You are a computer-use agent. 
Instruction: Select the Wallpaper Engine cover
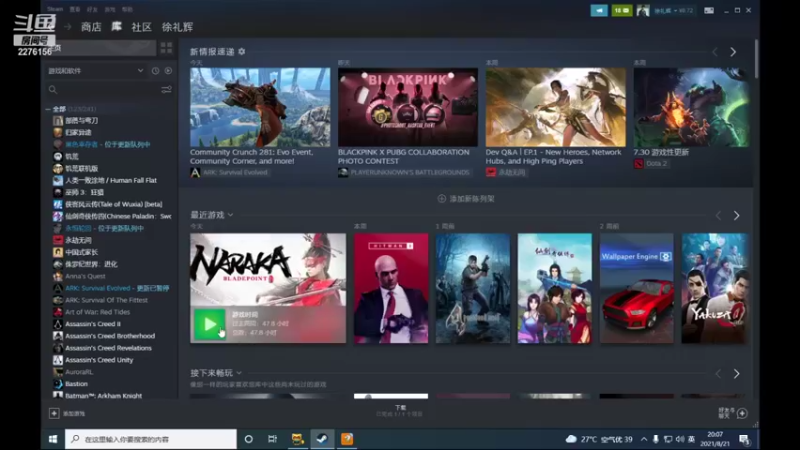coord(637,288)
